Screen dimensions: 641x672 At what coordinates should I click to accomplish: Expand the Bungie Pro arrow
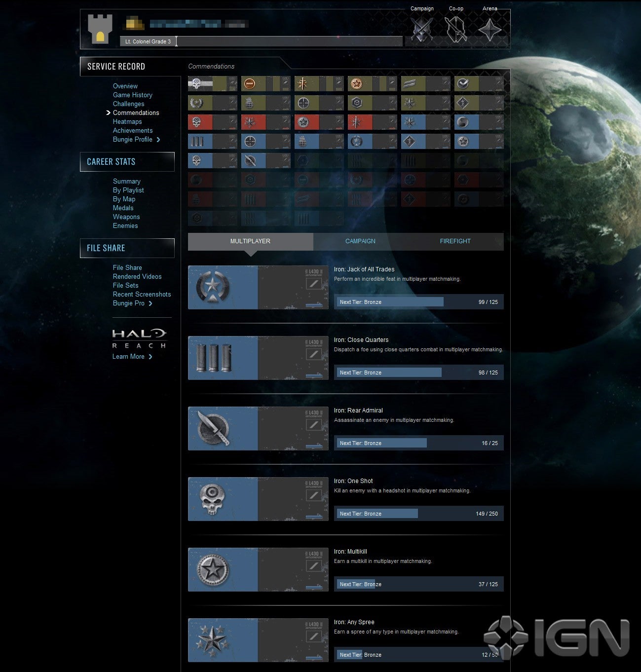point(151,303)
